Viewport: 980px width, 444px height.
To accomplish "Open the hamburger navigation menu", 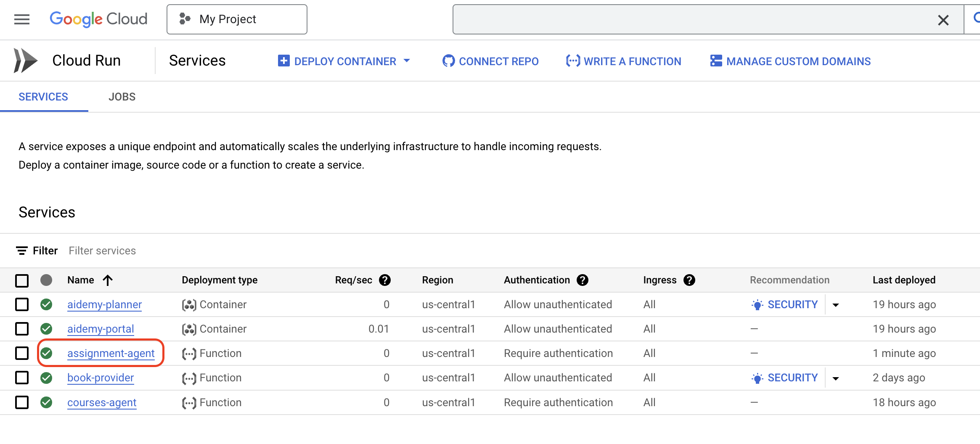I will click(x=22, y=19).
